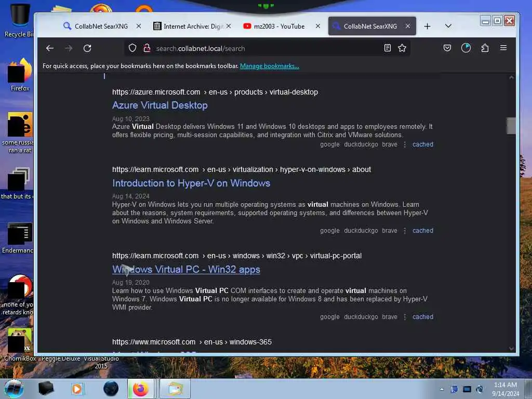Toggle reader view icon in address bar

tap(388, 48)
